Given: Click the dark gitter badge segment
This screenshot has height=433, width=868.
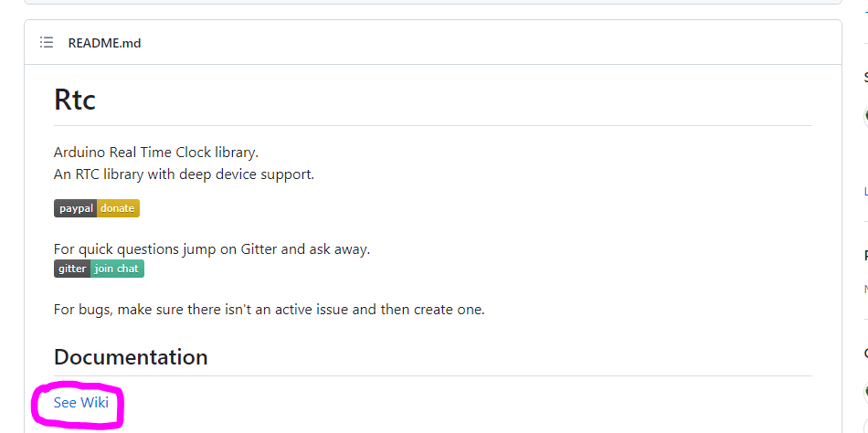Looking at the screenshot, I should [x=72, y=269].
